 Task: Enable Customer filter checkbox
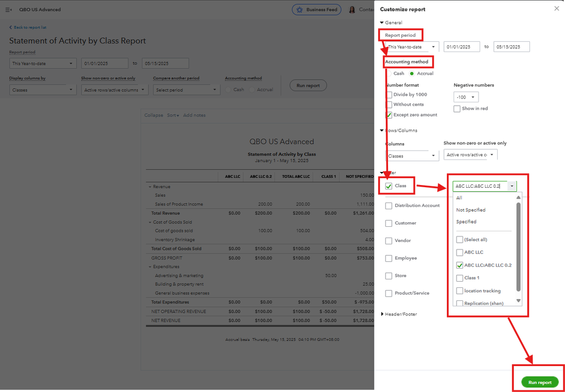389,223
